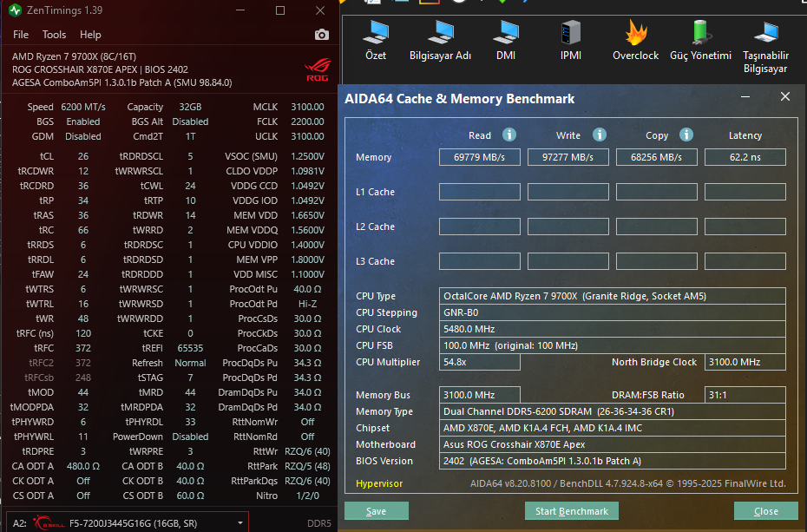
Task: Click the Capacity 32GB value
Action: (x=190, y=107)
